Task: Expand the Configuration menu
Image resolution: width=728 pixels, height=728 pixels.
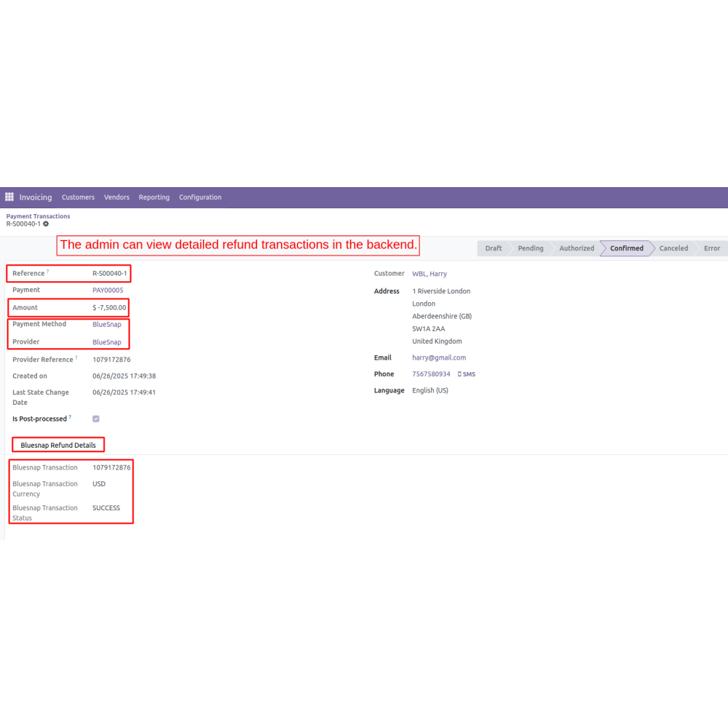Action: [200, 197]
